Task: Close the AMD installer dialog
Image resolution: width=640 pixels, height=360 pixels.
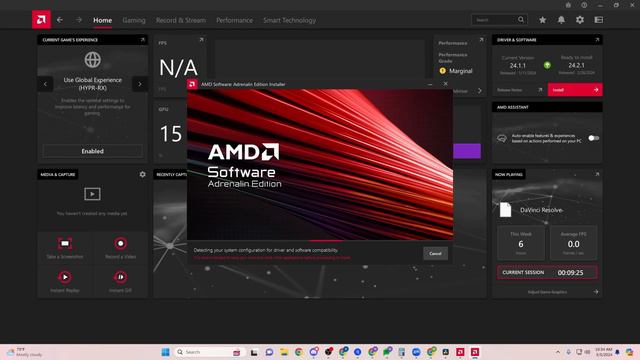Action: pyautogui.click(x=445, y=84)
